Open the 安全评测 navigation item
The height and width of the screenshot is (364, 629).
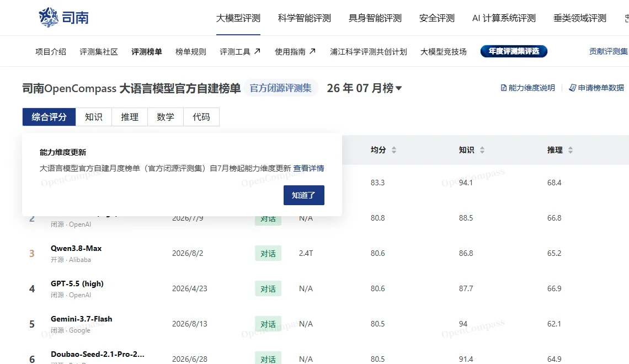tap(437, 18)
